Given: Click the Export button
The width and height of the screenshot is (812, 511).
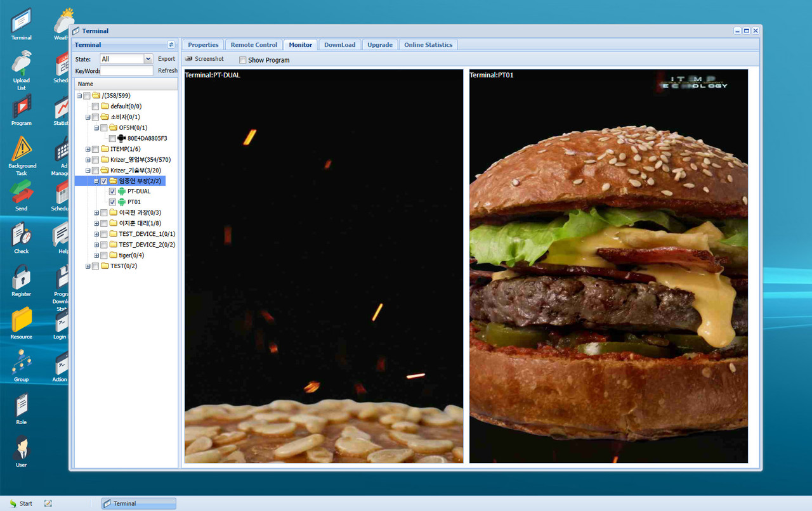Looking at the screenshot, I should pos(167,59).
